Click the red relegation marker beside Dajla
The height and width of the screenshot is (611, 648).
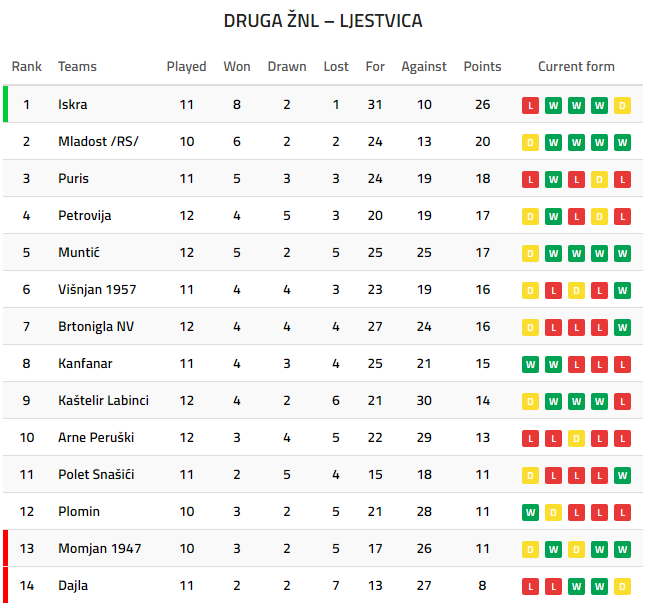[x=5, y=586]
